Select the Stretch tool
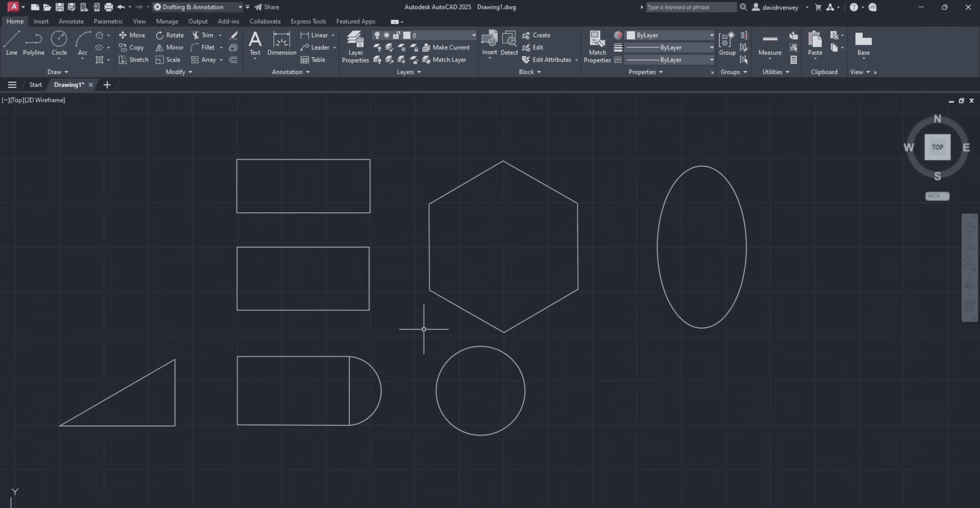 coord(133,60)
